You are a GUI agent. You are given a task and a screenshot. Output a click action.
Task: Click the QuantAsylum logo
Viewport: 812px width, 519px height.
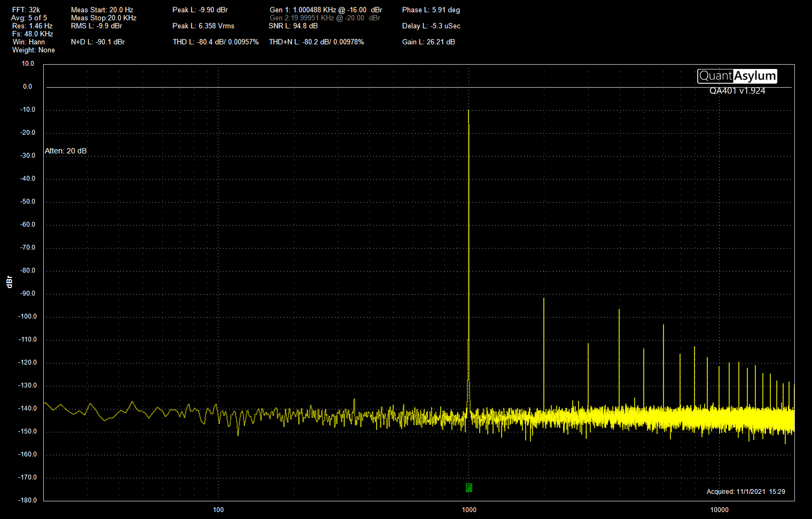point(737,76)
